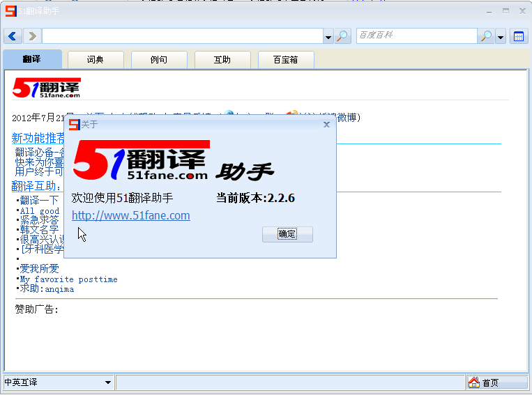Click the 确定 button
Viewport: 532px width, 395px height.
(x=287, y=234)
